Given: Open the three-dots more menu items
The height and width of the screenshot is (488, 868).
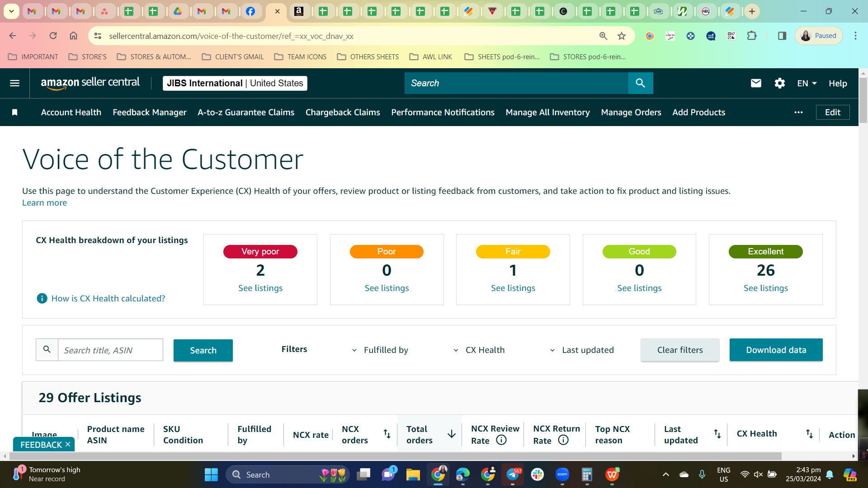Looking at the screenshot, I should click(798, 113).
